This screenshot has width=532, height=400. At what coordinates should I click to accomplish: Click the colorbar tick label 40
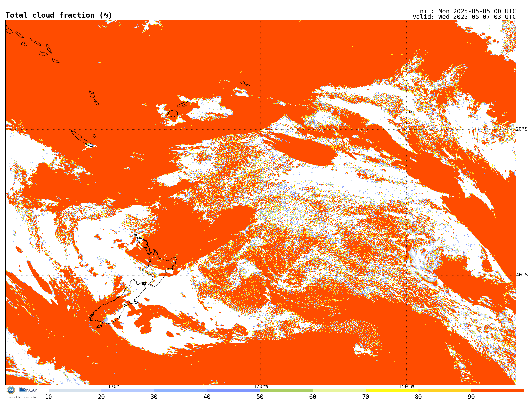[x=207, y=397]
